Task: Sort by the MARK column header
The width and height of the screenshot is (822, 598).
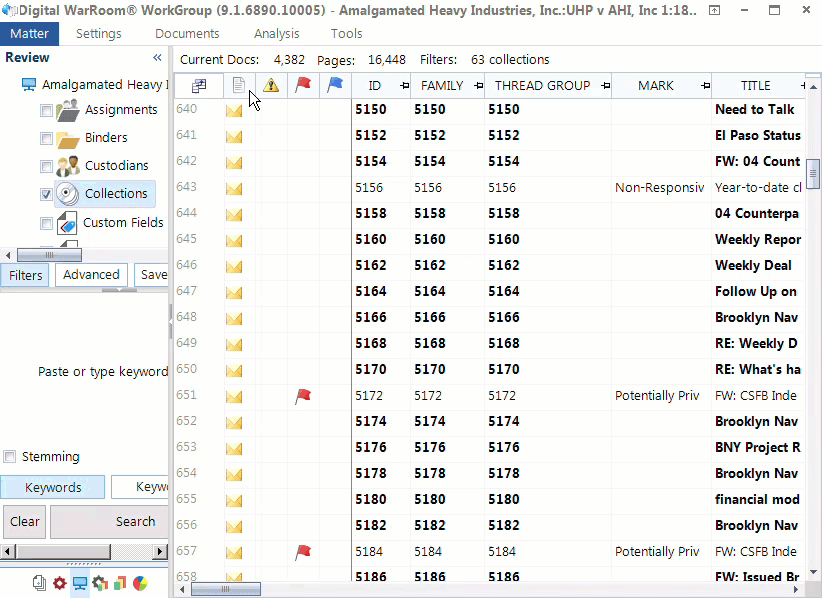Action: (655, 86)
